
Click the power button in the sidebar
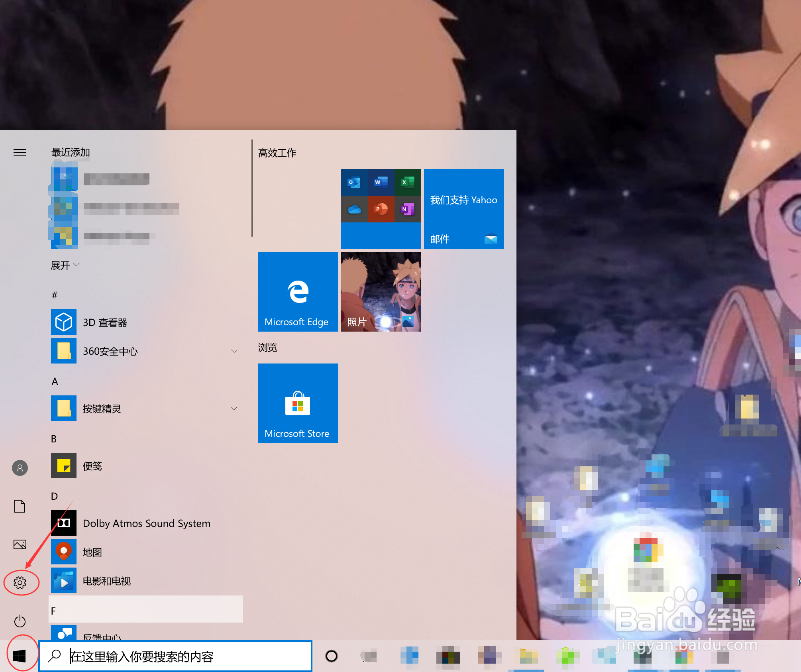[20, 621]
